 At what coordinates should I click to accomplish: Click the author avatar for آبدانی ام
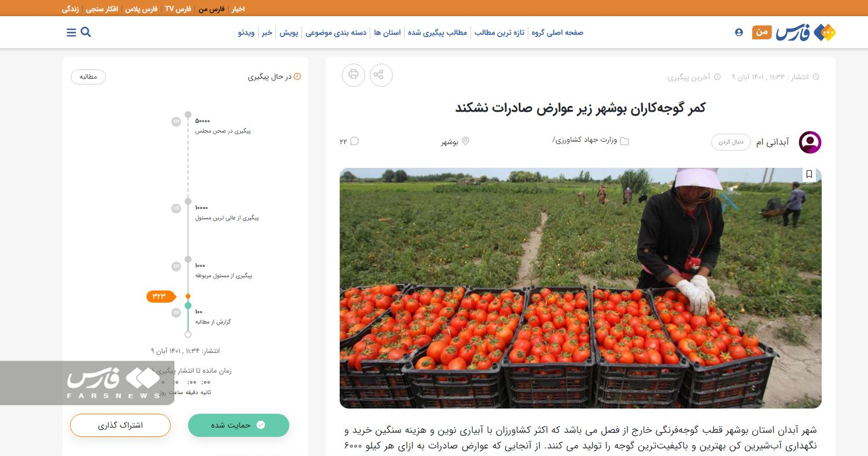(810, 142)
